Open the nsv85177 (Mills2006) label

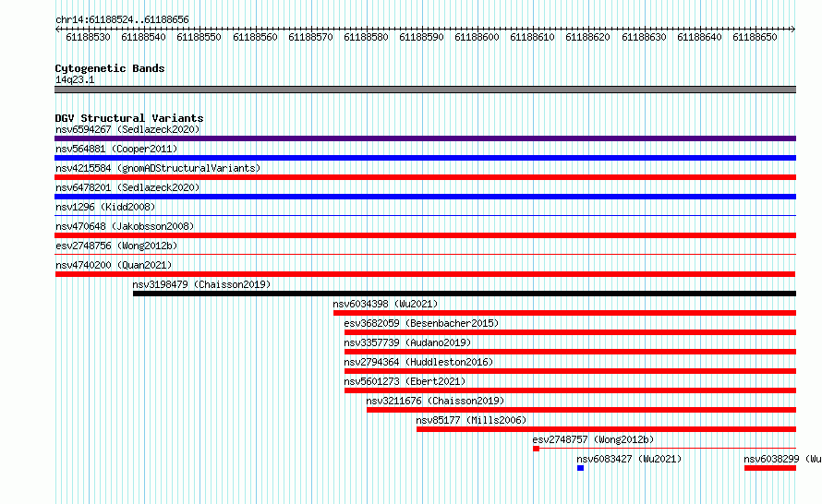point(471,420)
